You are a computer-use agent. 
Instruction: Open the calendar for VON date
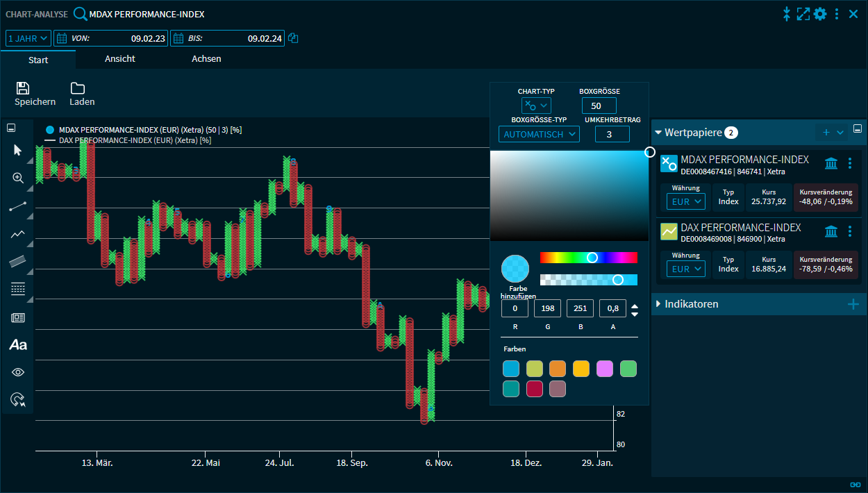click(61, 39)
